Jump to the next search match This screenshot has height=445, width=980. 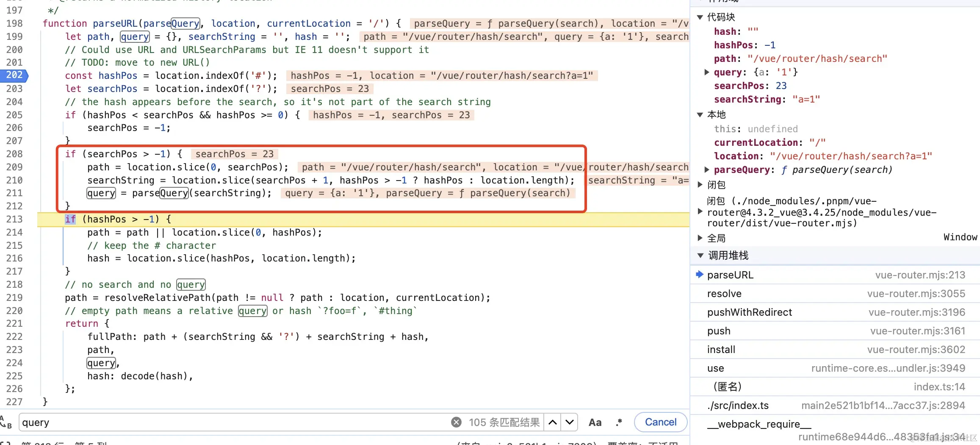pyautogui.click(x=570, y=422)
